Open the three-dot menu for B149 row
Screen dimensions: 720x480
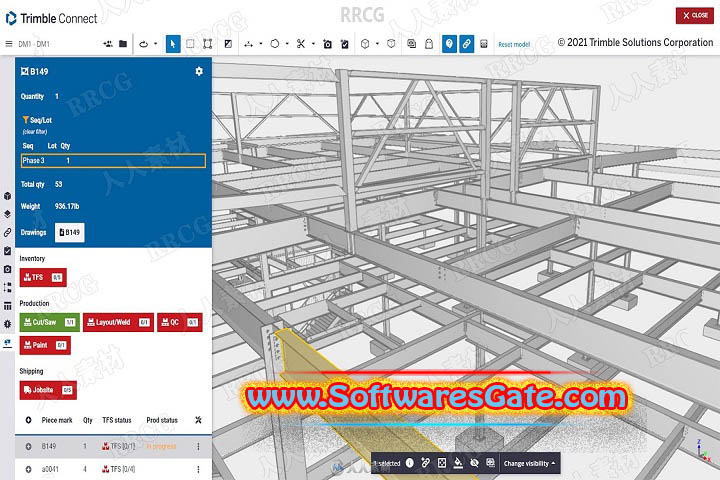[198, 446]
